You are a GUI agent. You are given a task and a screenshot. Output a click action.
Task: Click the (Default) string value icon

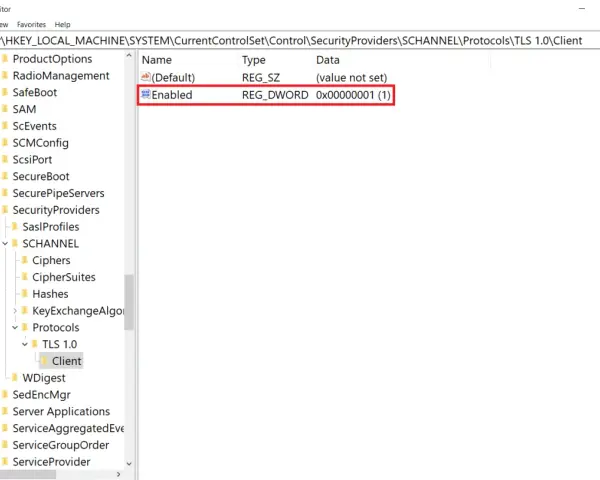pyautogui.click(x=145, y=77)
